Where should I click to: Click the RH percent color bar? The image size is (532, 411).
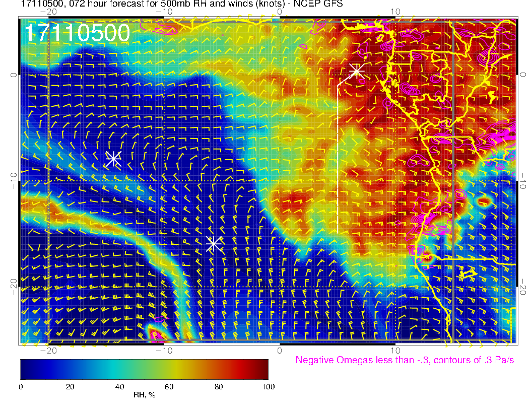click(144, 369)
